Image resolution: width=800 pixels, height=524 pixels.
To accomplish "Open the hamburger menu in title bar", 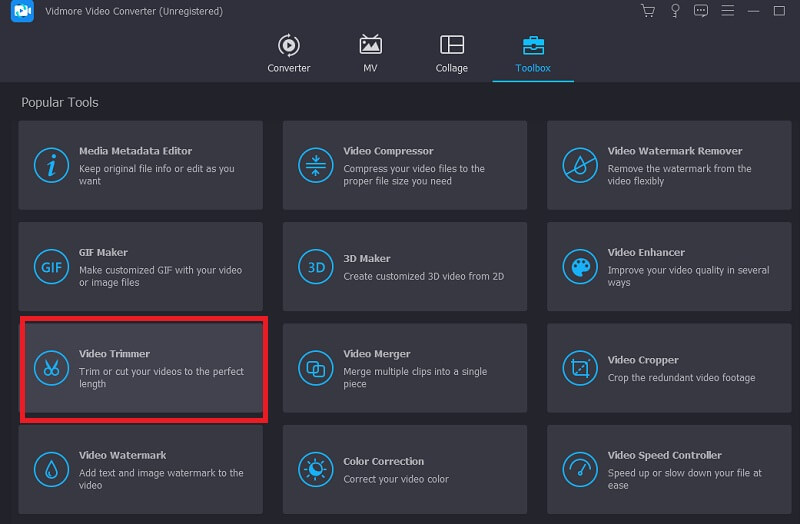I will pos(728,11).
